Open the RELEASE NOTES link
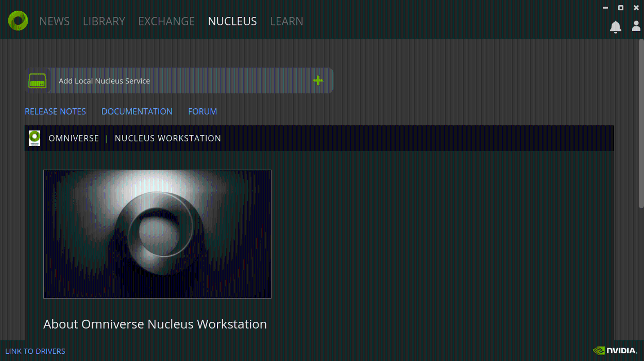Image resolution: width=644 pixels, height=361 pixels. (55, 112)
